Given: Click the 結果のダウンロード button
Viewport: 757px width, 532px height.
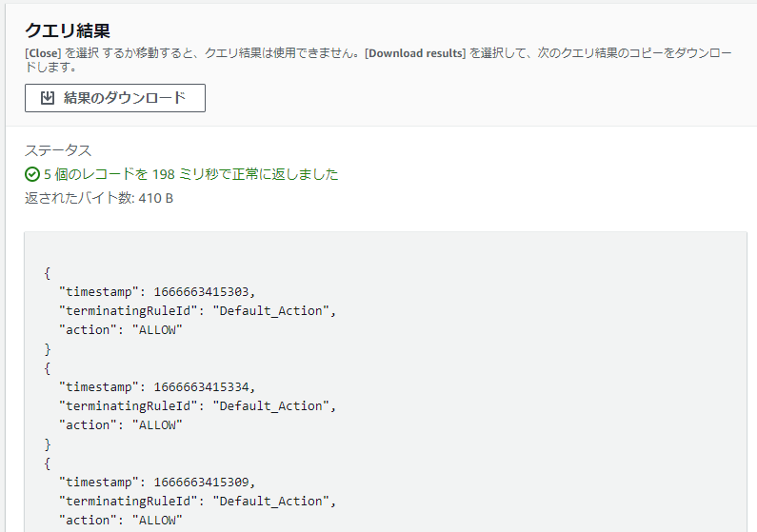Looking at the screenshot, I should click(114, 98).
